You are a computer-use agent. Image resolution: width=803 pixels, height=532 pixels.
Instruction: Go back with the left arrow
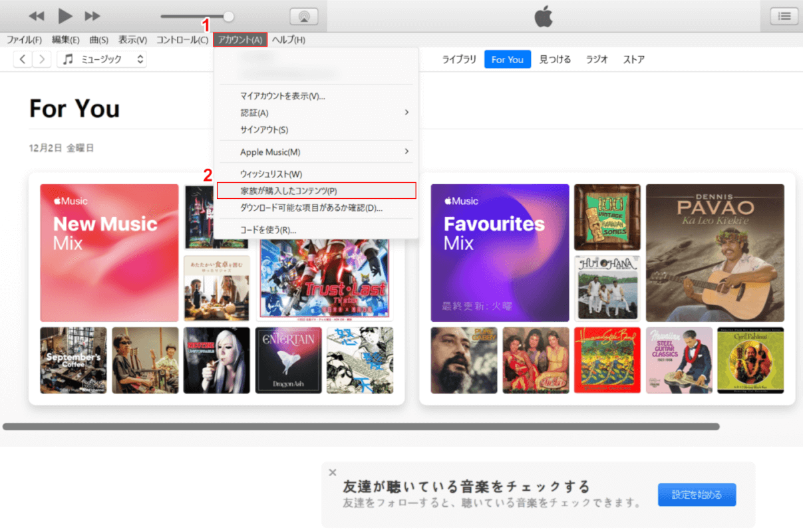[x=23, y=60]
